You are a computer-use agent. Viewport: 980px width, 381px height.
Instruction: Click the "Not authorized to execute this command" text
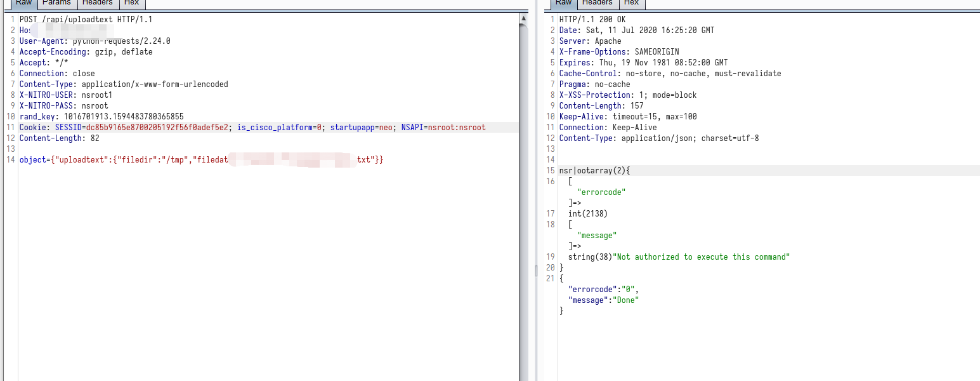click(x=702, y=257)
